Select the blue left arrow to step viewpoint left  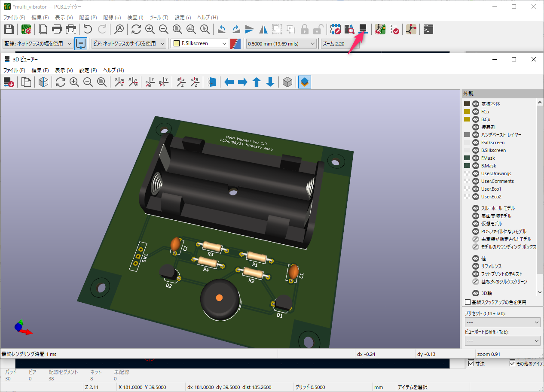[229, 82]
